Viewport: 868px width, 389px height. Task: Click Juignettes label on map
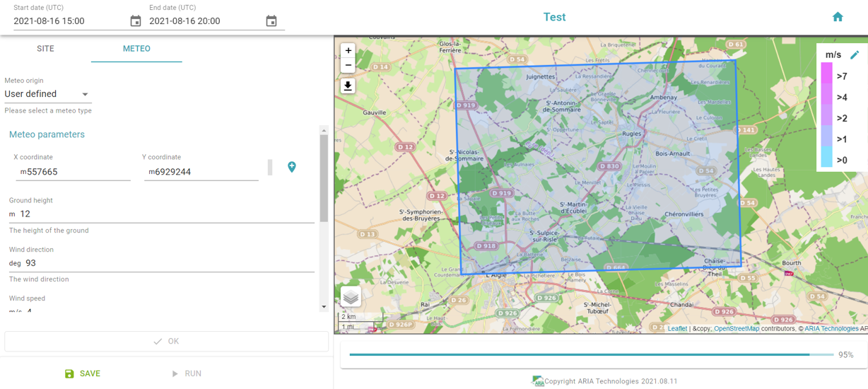click(541, 76)
